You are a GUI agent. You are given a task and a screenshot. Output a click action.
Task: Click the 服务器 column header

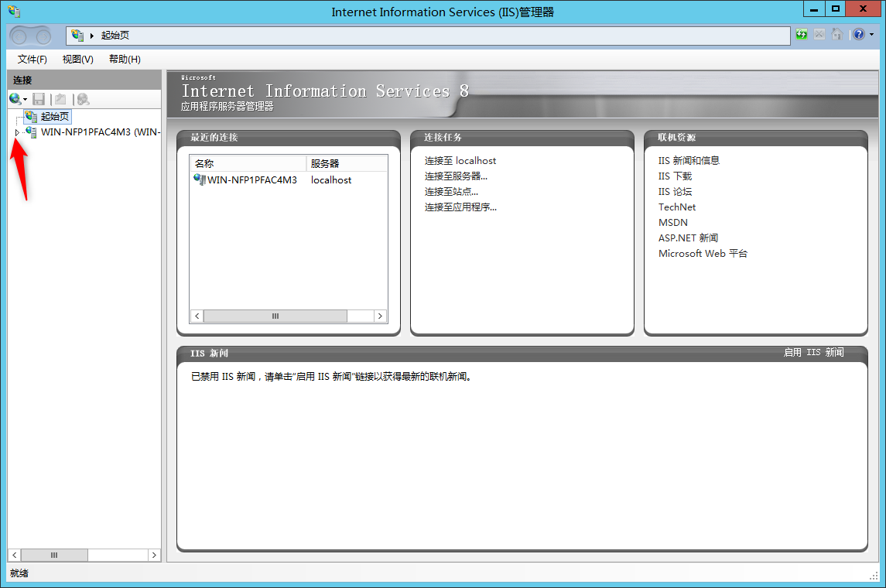(347, 164)
